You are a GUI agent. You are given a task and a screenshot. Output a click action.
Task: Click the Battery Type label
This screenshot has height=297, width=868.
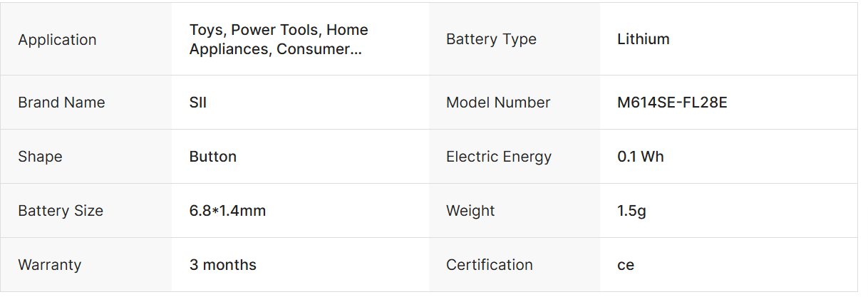pyautogui.click(x=491, y=39)
